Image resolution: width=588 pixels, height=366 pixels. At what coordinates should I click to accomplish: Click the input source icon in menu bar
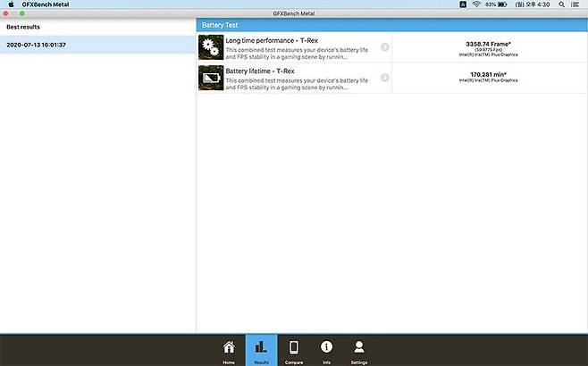pyautogui.click(x=463, y=4)
